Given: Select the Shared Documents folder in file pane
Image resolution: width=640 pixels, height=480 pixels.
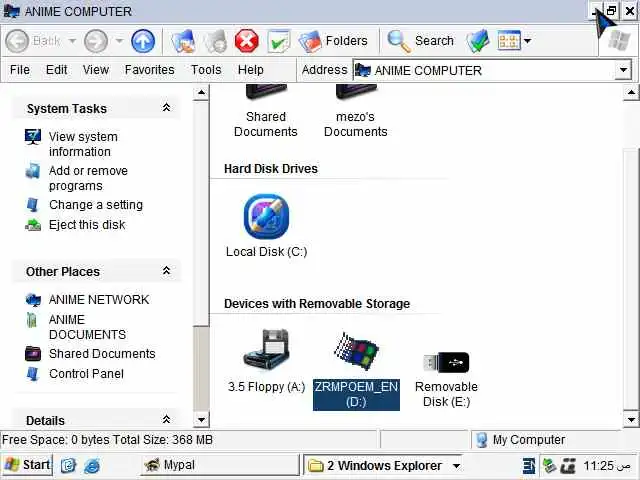Looking at the screenshot, I should coord(266,112).
